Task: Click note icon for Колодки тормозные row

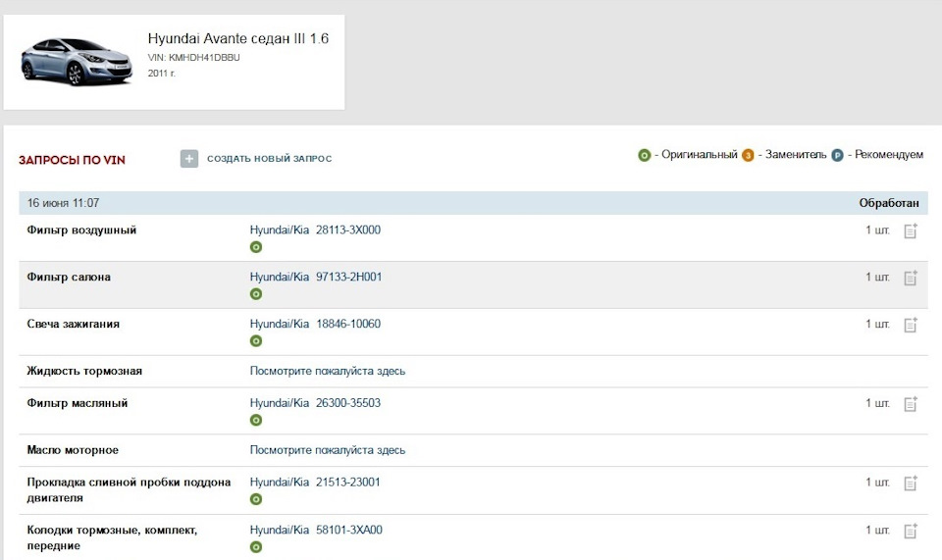Action: point(911,531)
